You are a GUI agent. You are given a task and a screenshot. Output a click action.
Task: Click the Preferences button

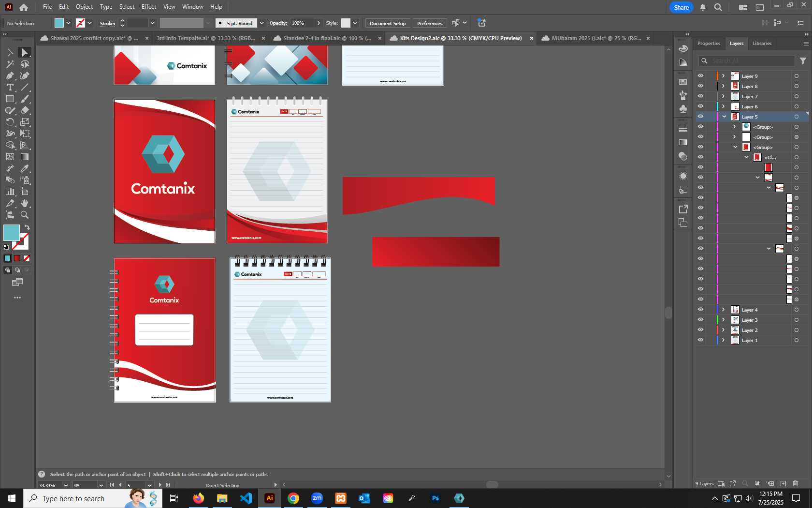click(x=430, y=23)
